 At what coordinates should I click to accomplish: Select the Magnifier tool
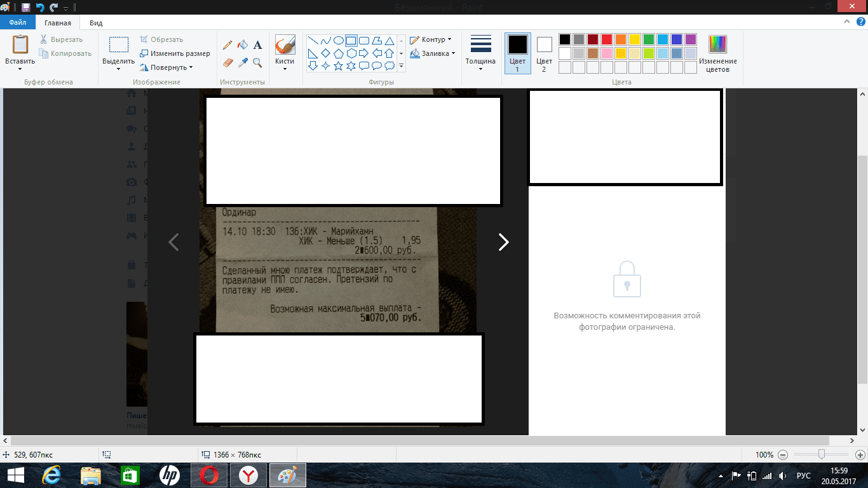(x=257, y=62)
